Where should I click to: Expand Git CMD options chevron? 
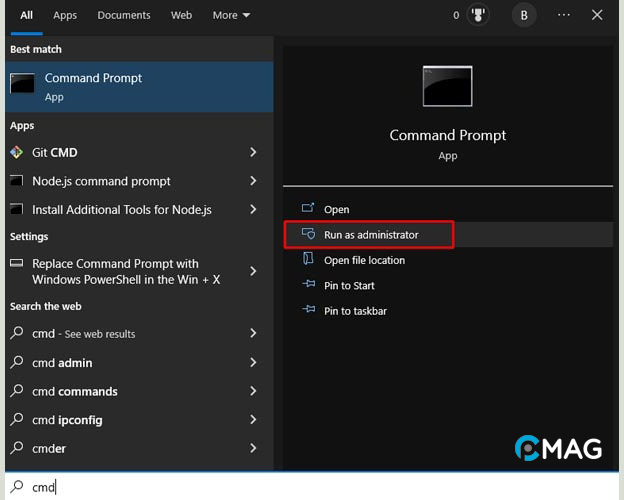[253, 152]
